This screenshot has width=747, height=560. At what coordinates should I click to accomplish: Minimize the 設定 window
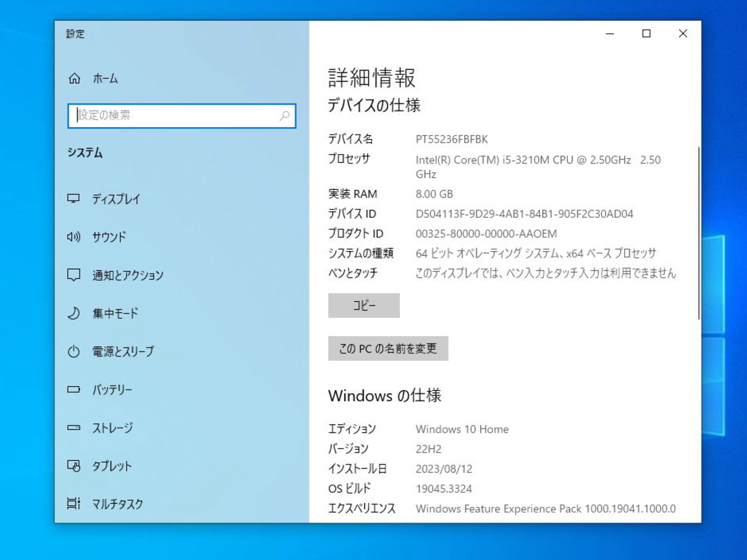coord(610,34)
